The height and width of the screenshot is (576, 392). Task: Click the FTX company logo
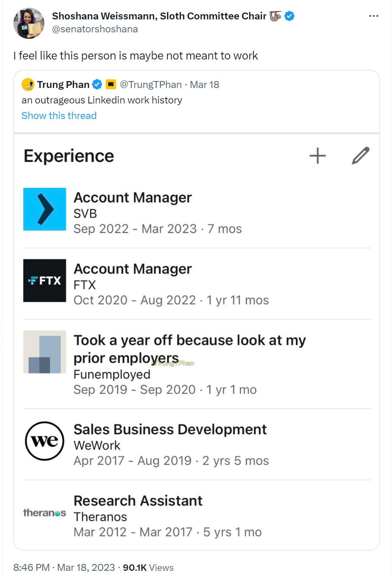pyautogui.click(x=44, y=280)
